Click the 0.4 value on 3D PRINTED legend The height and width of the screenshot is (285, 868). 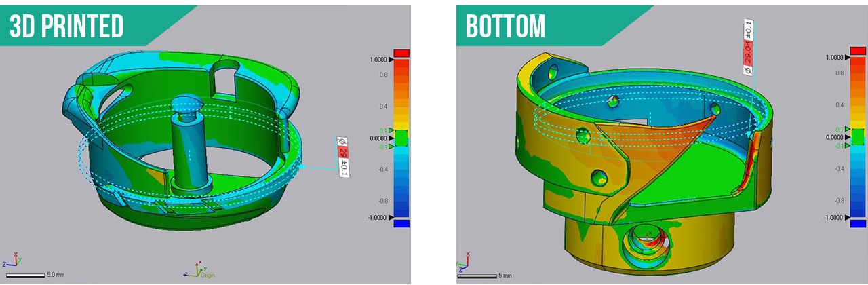(382, 107)
